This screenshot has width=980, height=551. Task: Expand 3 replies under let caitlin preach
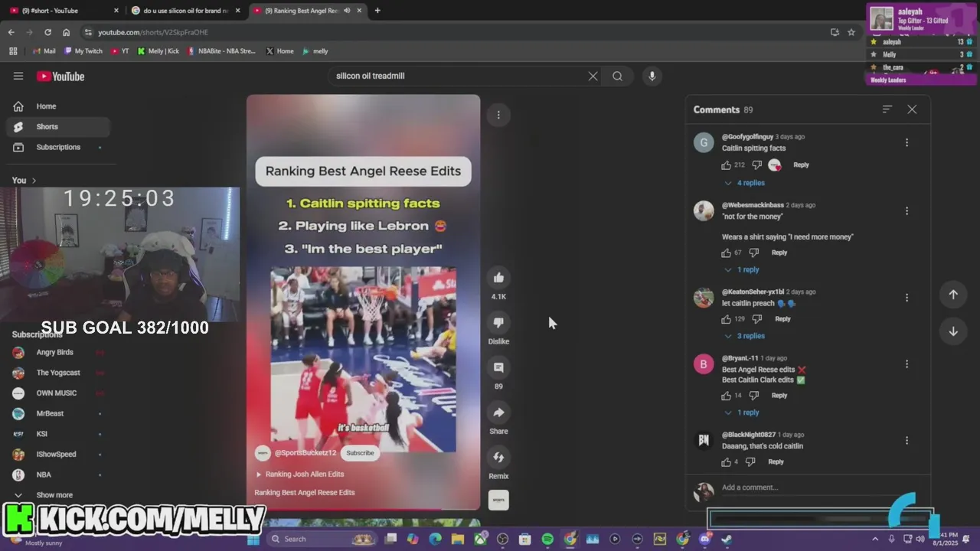point(744,336)
